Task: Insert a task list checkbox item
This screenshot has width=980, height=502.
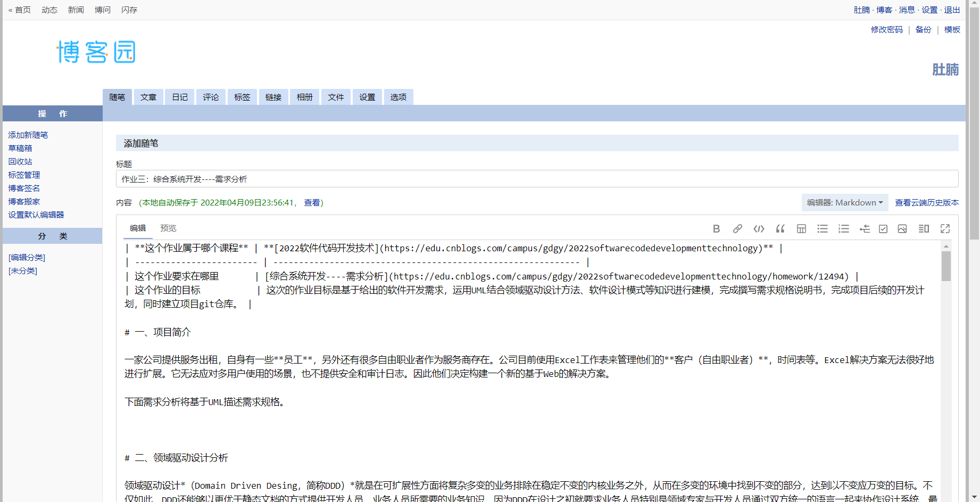Action: [883, 229]
